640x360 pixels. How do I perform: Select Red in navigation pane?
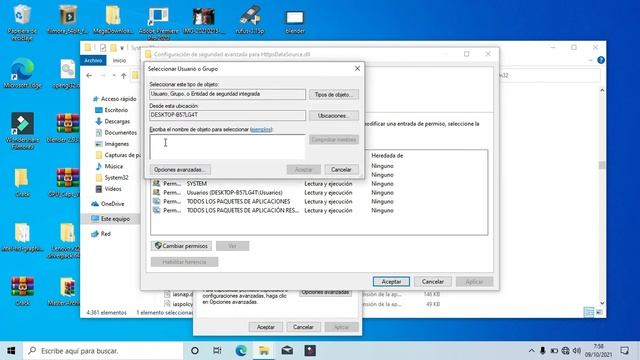tap(101, 233)
